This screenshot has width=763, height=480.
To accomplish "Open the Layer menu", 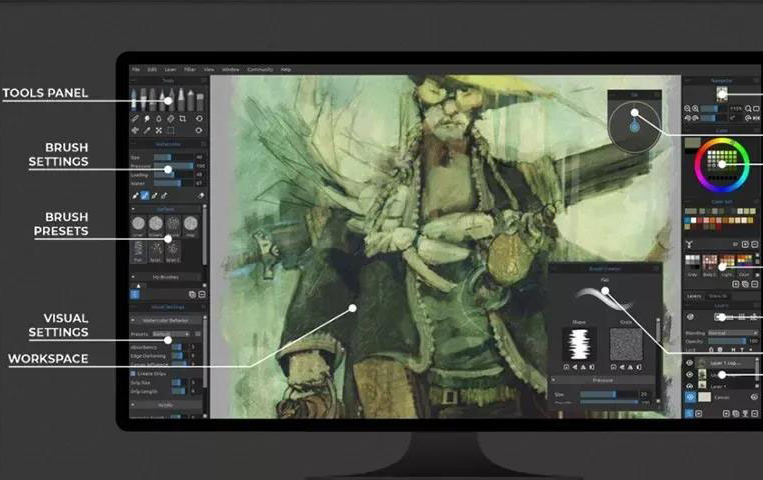I will (x=170, y=70).
